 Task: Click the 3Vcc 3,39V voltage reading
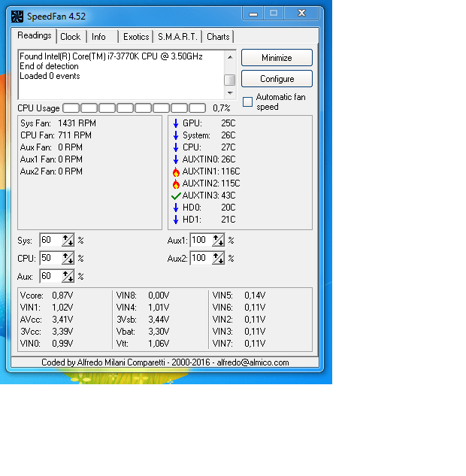coord(47,332)
